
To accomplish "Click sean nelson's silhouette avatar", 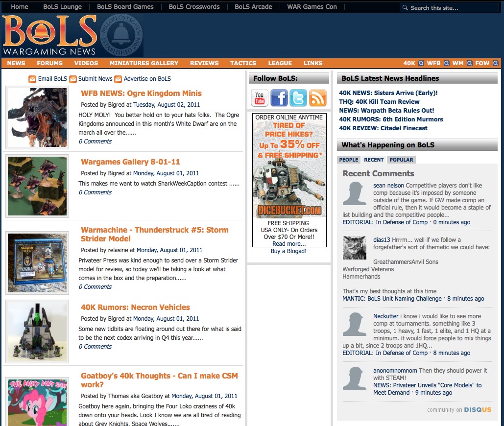I will point(354,193).
